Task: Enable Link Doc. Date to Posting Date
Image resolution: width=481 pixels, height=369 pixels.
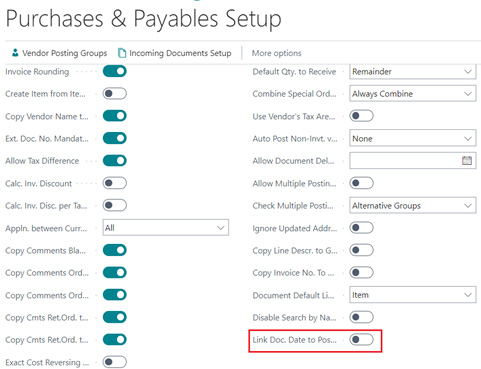Action: pyautogui.click(x=361, y=340)
